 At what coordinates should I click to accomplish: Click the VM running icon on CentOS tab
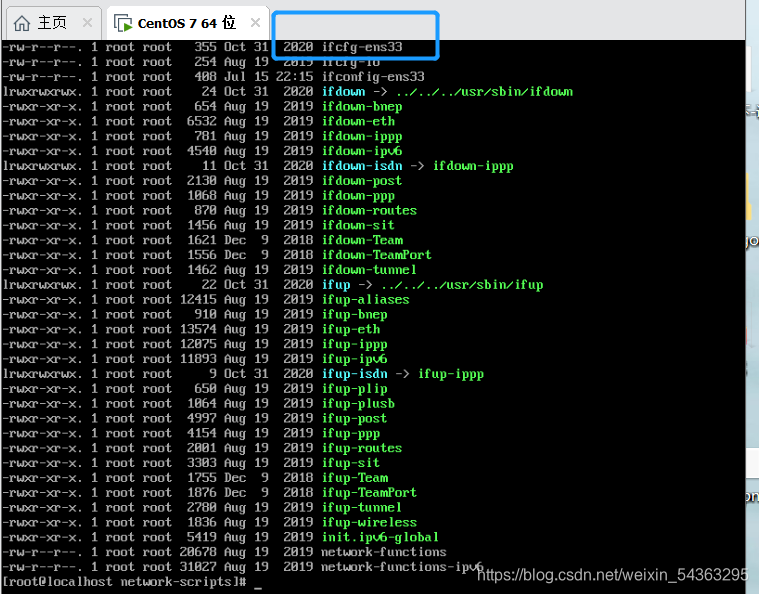coord(123,23)
